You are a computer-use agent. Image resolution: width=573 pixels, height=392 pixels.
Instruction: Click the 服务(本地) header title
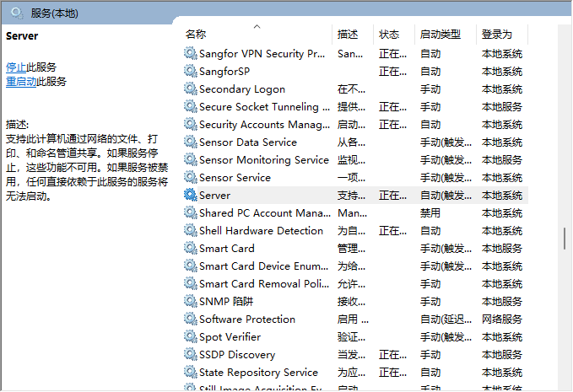point(55,13)
